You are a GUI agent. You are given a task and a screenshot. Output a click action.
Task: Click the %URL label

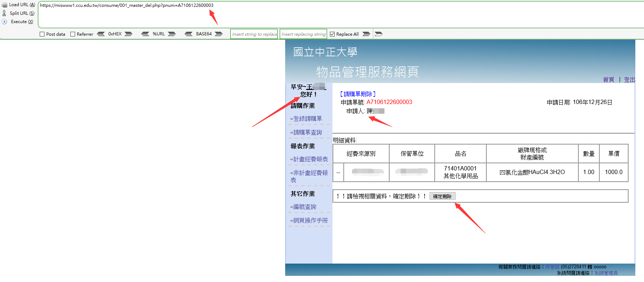(x=159, y=34)
